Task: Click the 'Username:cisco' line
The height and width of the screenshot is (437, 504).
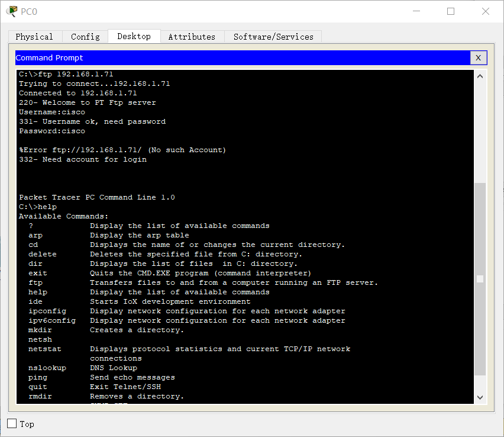Action: pyautogui.click(x=51, y=112)
